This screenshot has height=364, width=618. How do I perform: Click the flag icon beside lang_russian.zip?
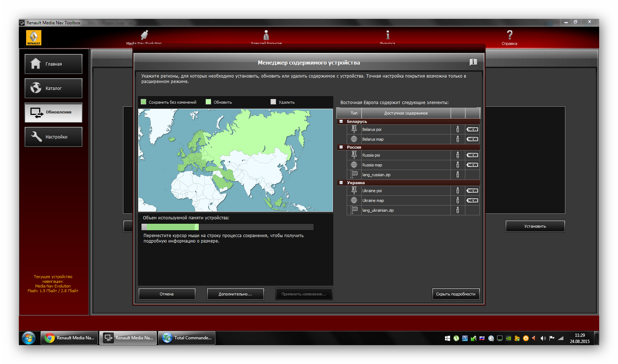tap(354, 175)
